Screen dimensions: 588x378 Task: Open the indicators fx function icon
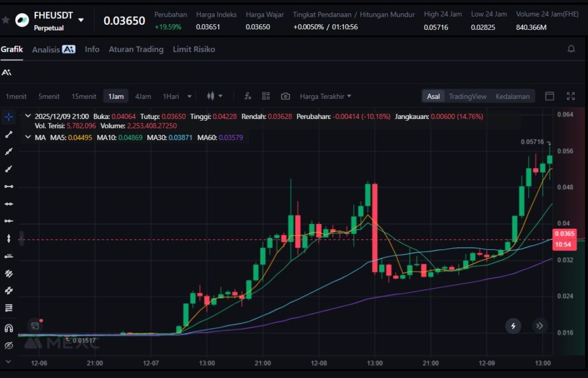(248, 97)
